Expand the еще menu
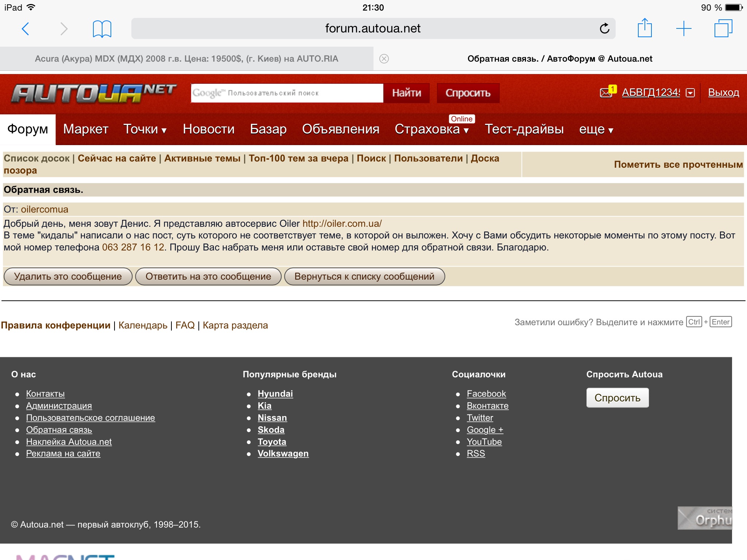 point(596,129)
